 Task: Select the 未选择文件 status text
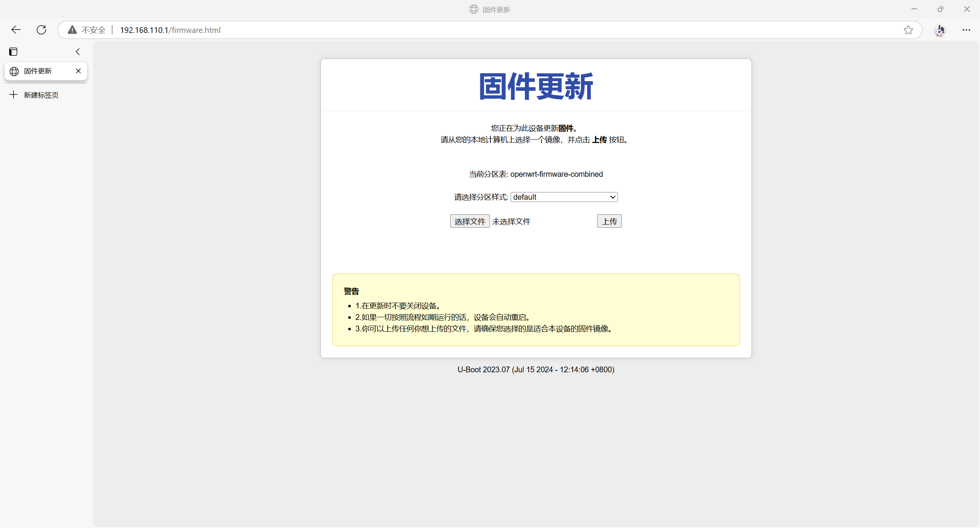click(511, 221)
